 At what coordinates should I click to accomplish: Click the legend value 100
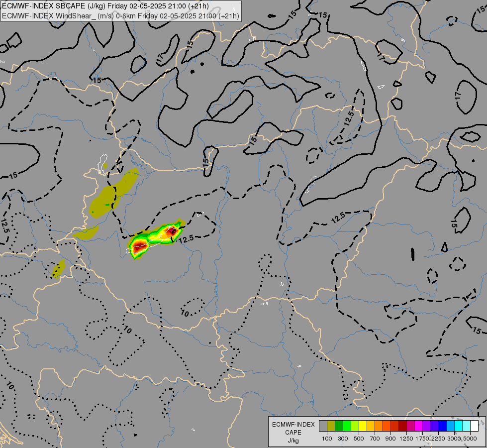coord(327,439)
